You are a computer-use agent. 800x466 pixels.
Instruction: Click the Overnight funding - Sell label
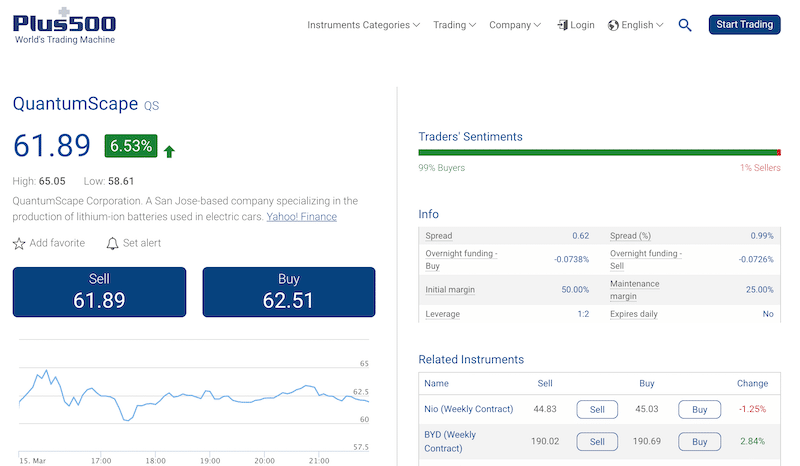[646, 259]
